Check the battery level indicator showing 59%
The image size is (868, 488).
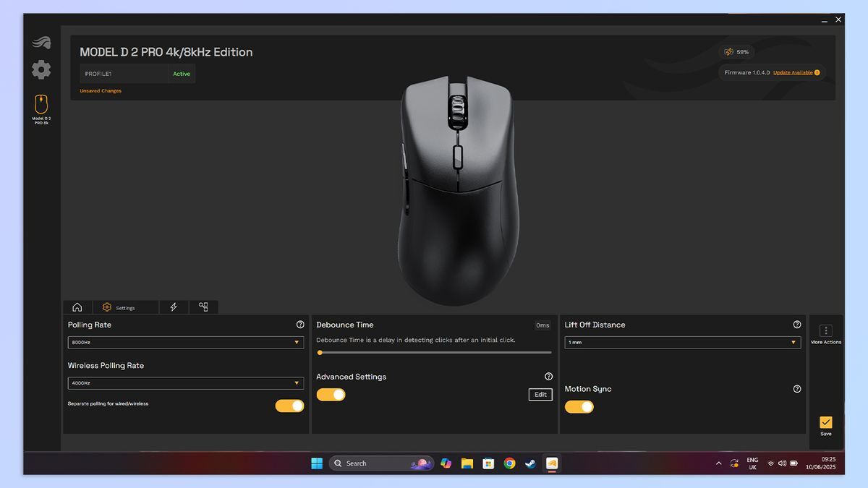[x=739, y=51]
